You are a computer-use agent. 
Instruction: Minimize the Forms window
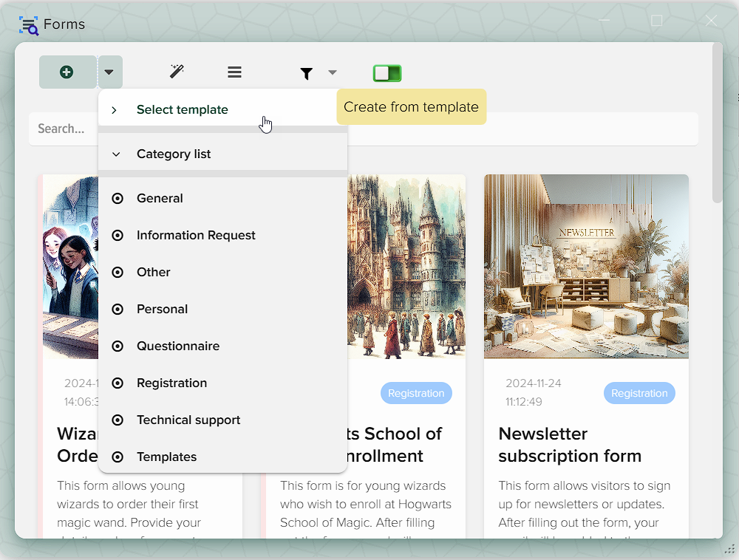[605, 20]
